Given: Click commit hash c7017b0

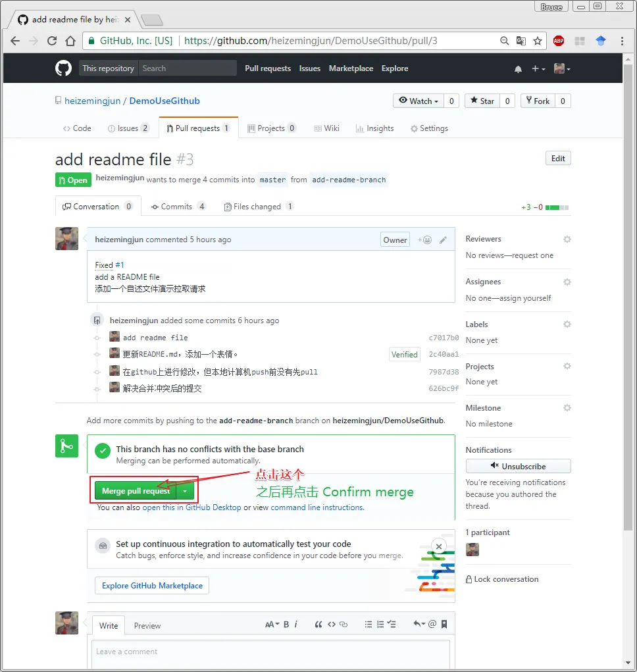Looking at the screenshot, I should coord(444,338).
